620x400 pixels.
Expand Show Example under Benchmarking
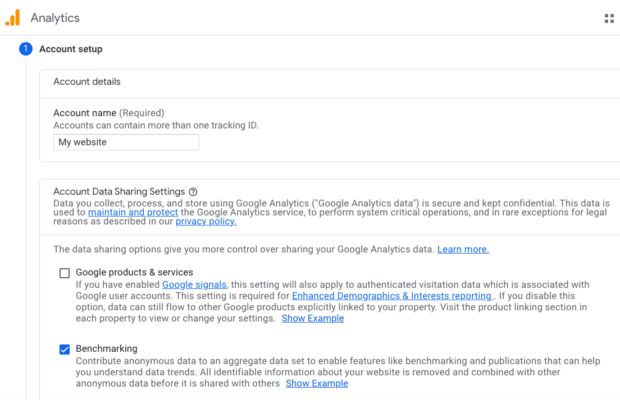coord(317,383)
